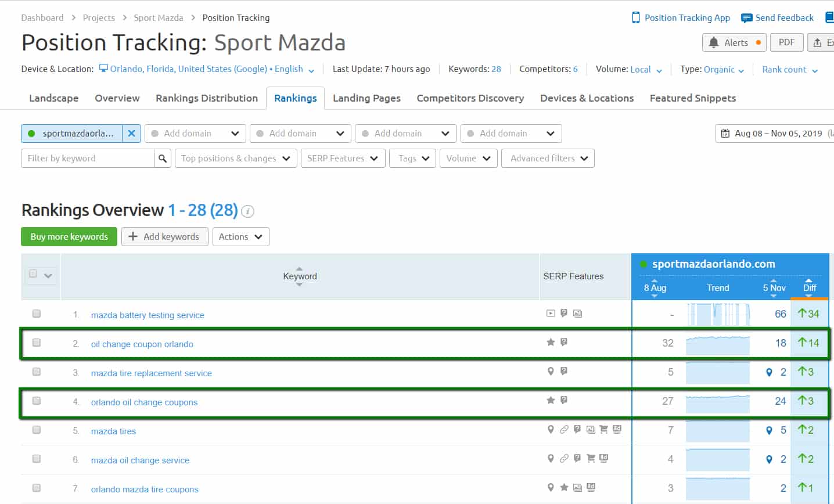Click the monitor device icon next to Orlando location
Screen dimensions: 834x504
(x=103, y=69)
